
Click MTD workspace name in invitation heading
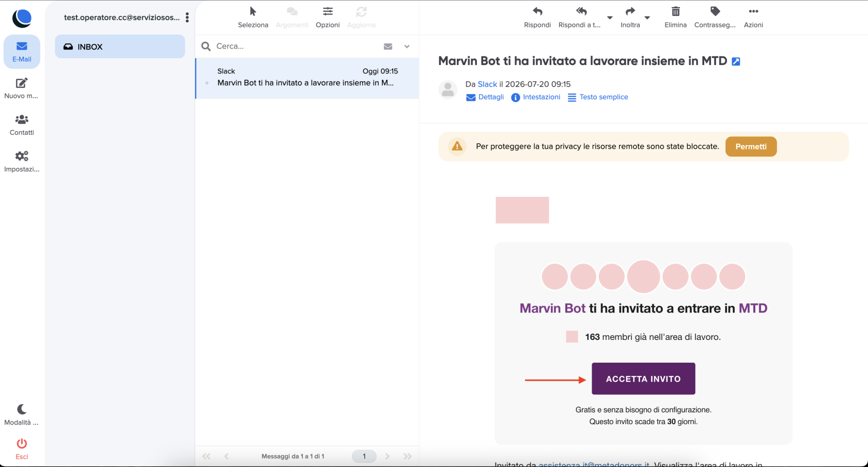point(753,308)
